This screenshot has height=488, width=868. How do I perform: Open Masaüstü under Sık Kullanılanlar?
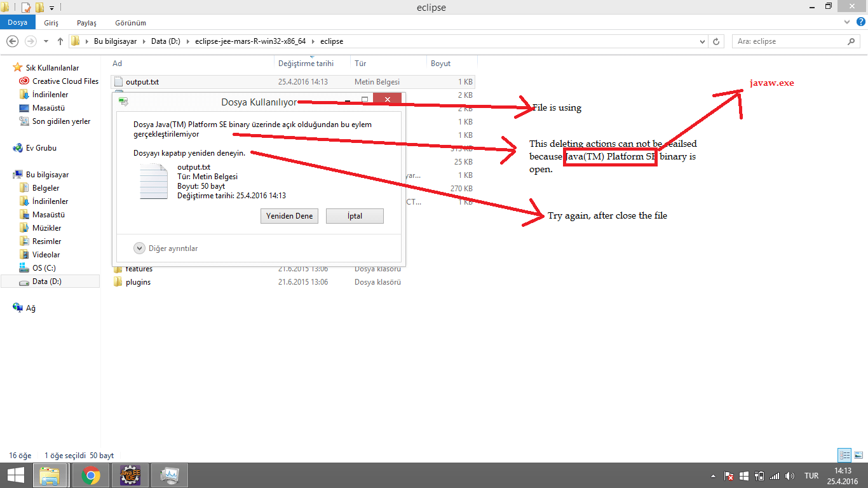click(x=48, y=108)
